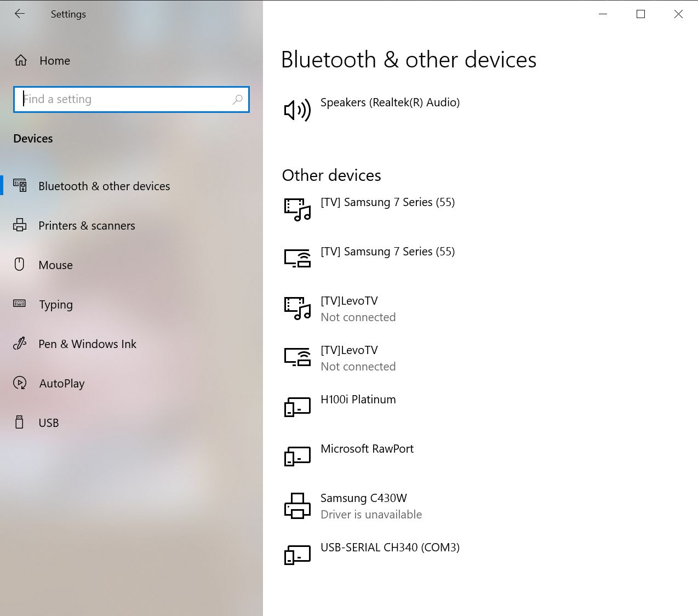Screen dimensions: 698x616
Task: Click the Devices category heading in sidebar
Action: 33,139
